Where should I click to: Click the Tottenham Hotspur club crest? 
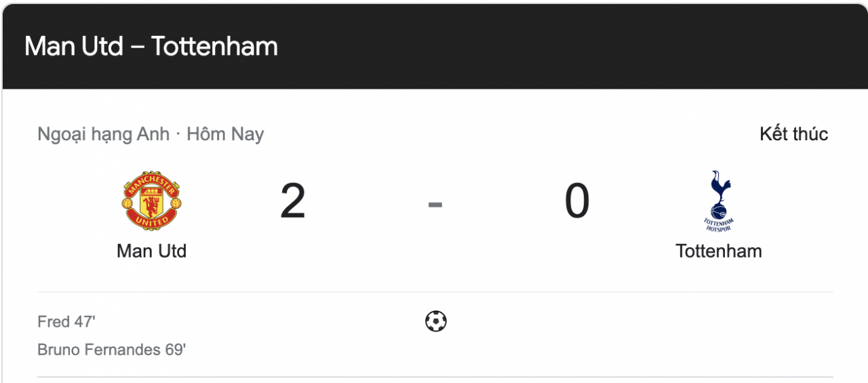click(x=719, y=201)
